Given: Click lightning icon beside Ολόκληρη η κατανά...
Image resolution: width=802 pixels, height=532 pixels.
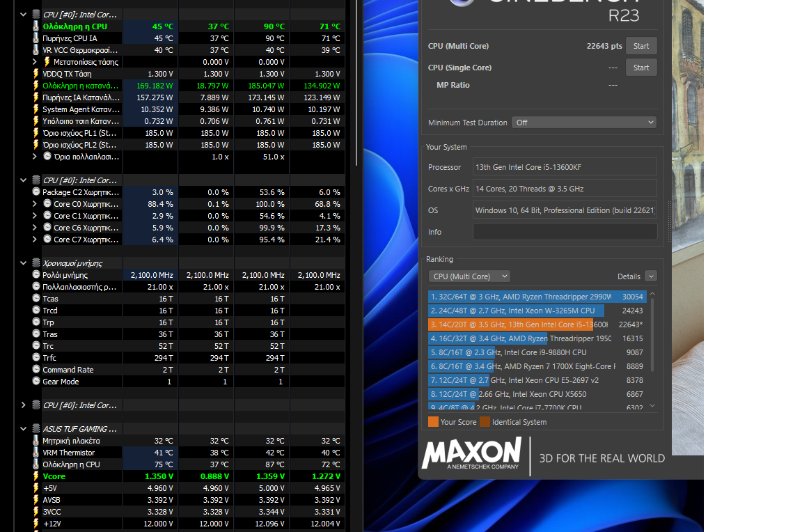Looking at the screenshot, I should [x=36, y=86].
